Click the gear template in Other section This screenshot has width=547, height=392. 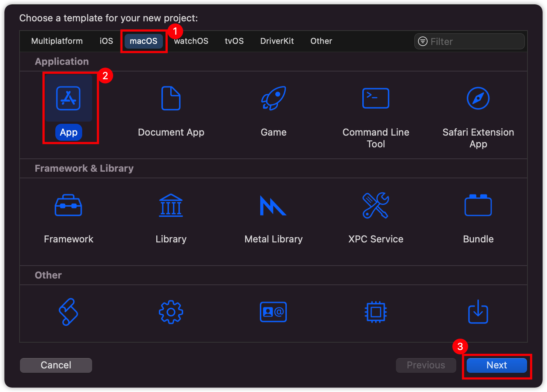171,312
